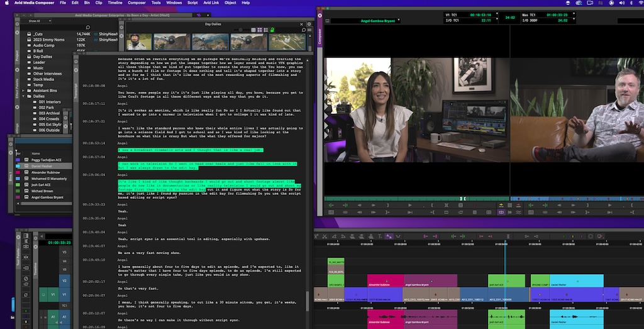This screenshot has width=644, height=329.
Task: Click the purple highlighted timeline toolbar icon
Action: [x=389, y=236]
